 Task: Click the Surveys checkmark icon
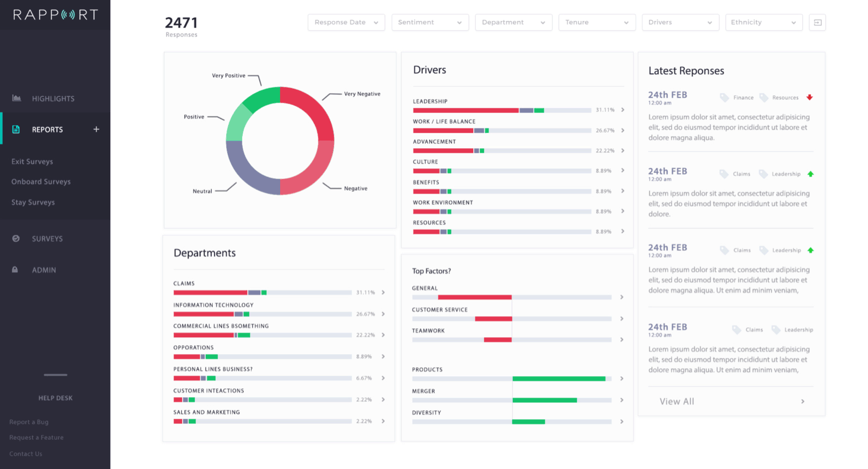(16, 239)
